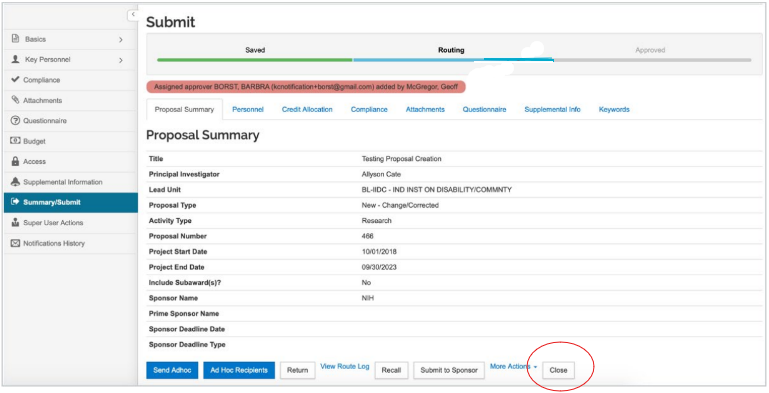Click the Key Personnel person icon
The width and height of the screenshot is (769, 393).
(x=15, y=59)
